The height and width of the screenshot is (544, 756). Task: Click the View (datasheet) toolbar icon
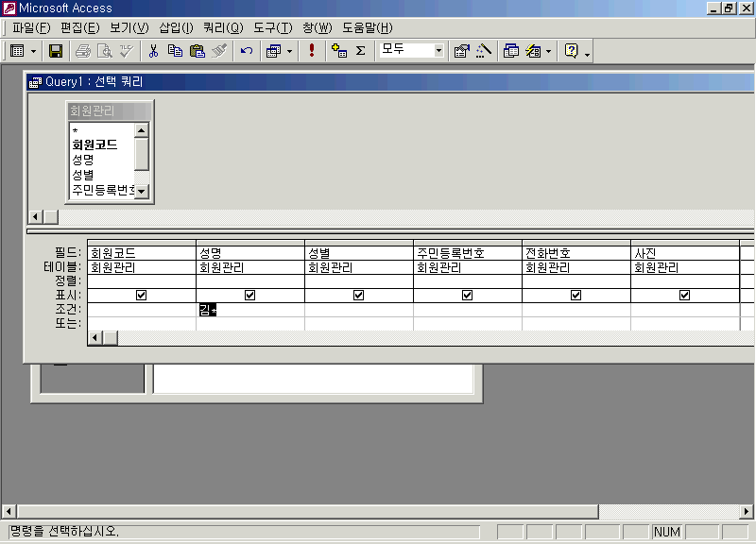[x=17, y=51]
